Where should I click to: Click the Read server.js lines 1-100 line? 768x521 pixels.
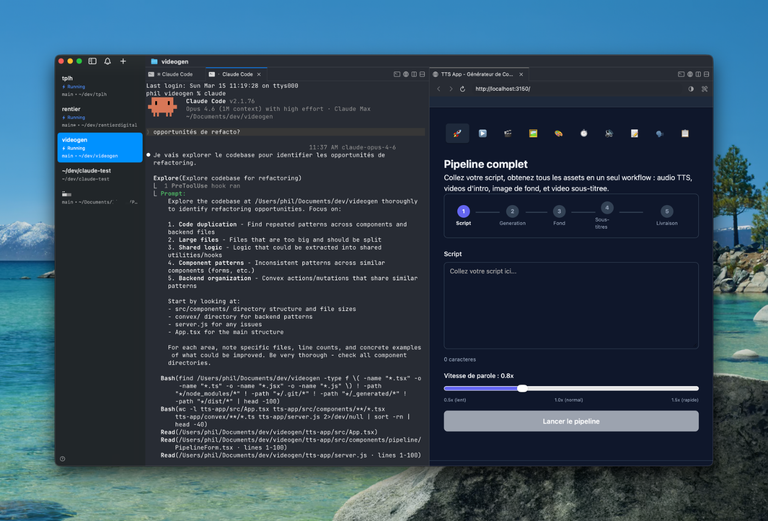click(x=290, y=455)
